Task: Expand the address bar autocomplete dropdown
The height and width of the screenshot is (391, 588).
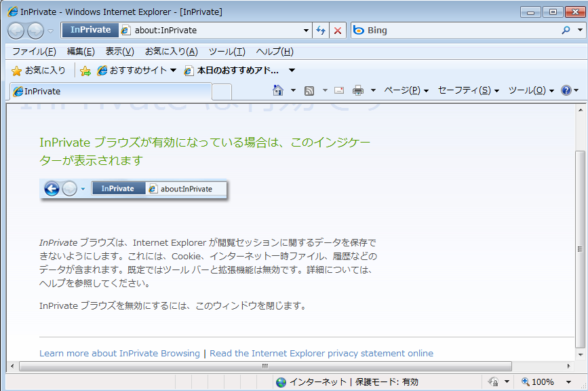Action: click(307, 31)
